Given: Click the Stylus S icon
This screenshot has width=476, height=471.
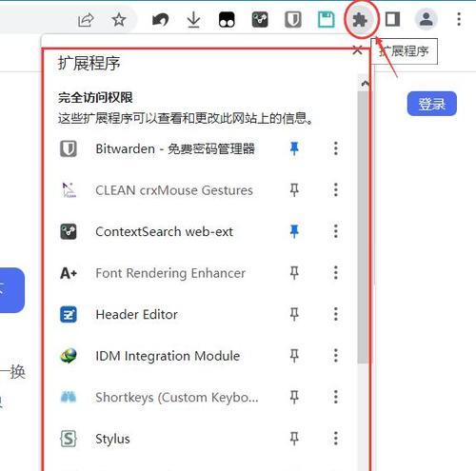Looking at the screenshot, I should click(69, 439).
